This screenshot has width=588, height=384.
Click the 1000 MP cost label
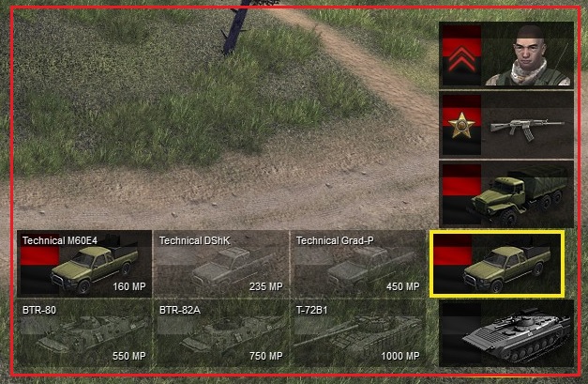[400, 356]
